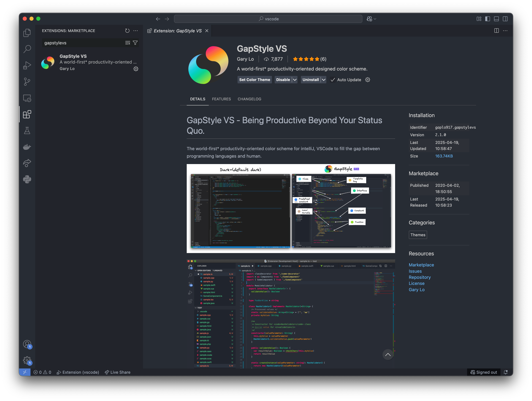Click Extension (vscode) debug status item
Screen dimensions: 532x401
[78, 372]
